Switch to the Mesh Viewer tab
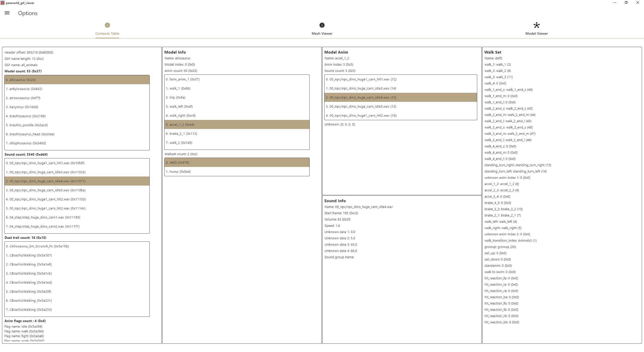The image size is (644, 352). pos(322,33)
